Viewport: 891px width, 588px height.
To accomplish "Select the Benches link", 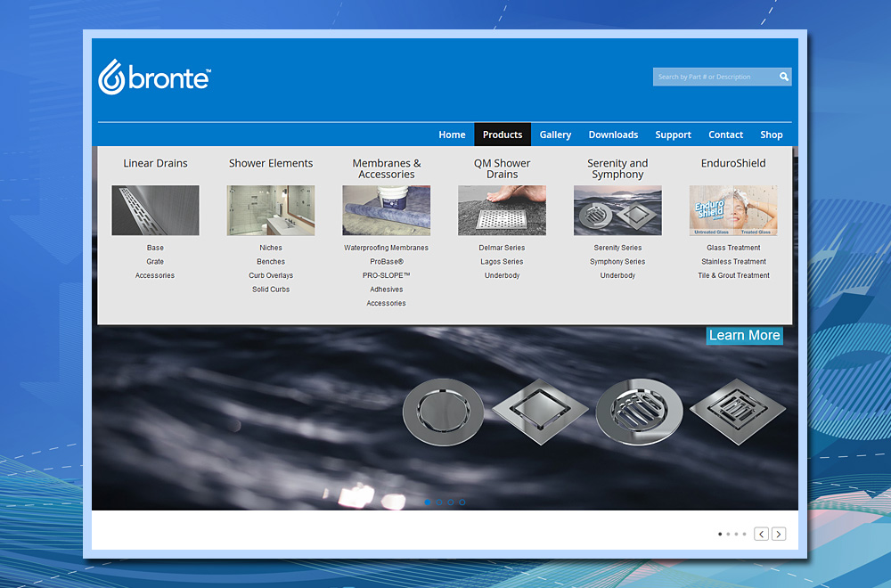I will pos(271,261).
